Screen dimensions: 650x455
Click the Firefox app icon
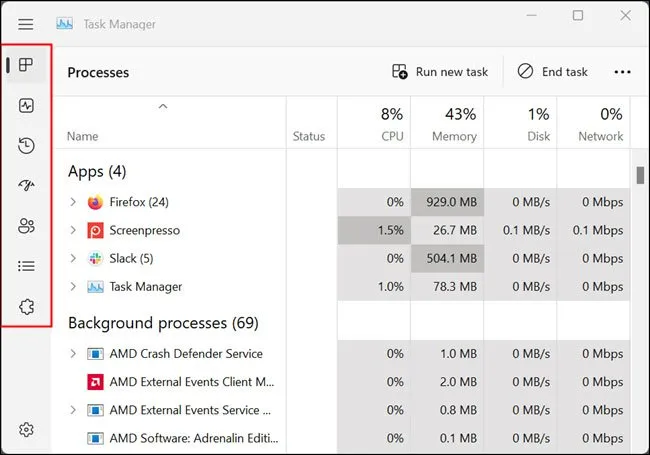(x=95, y=202)
